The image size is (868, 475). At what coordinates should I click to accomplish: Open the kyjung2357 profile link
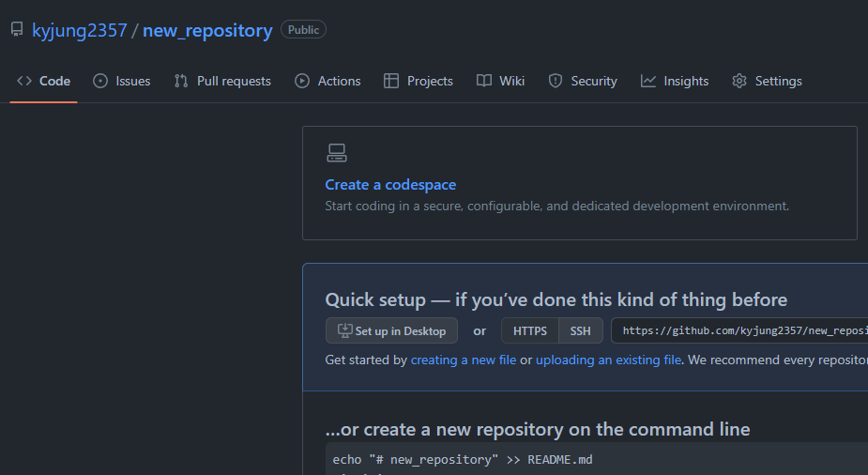[80, 30]
